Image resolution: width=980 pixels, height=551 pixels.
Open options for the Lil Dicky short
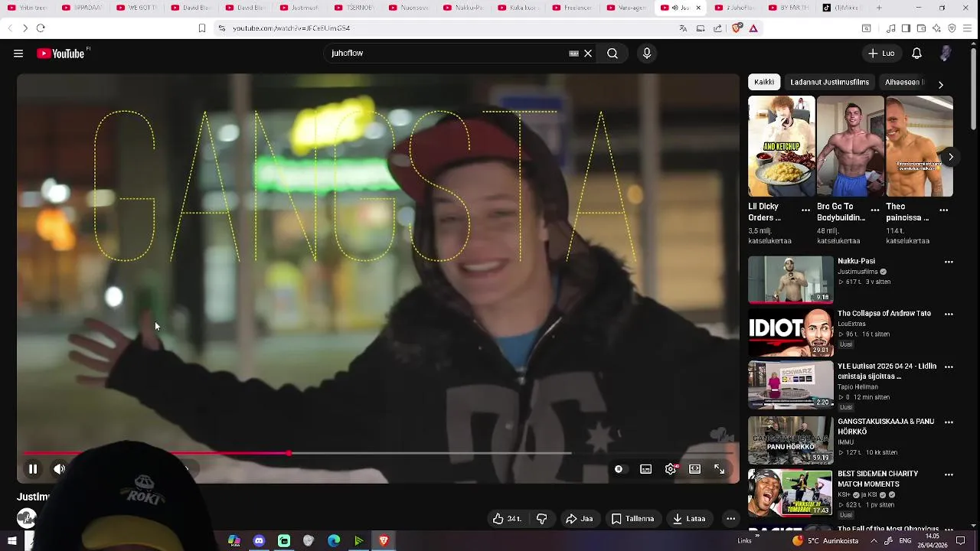[x=805, y=210]
